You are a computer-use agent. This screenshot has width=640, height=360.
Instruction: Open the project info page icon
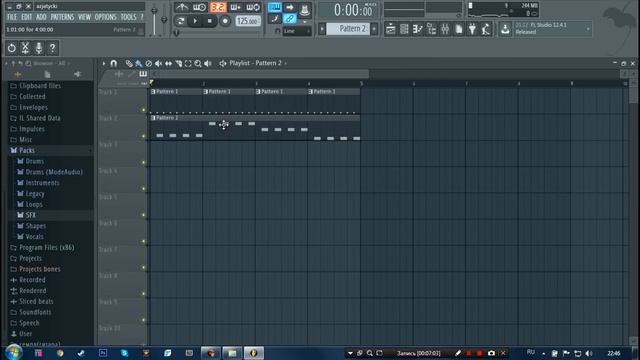point(459,29)
